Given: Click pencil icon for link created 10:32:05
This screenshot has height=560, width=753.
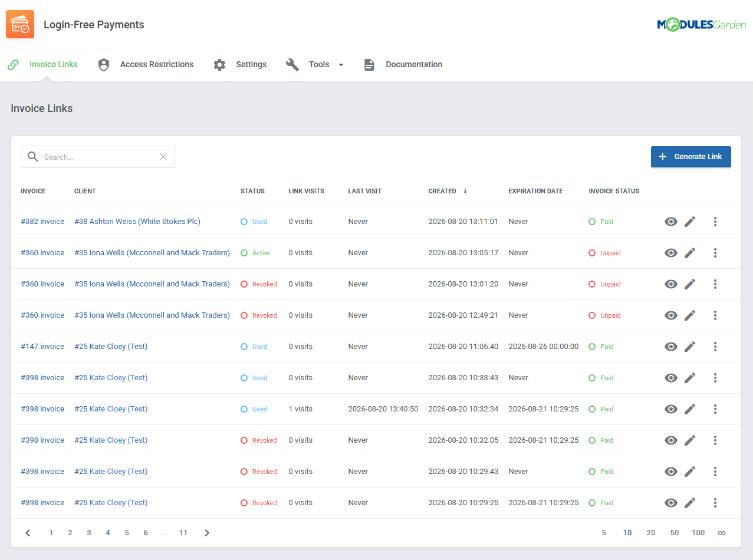Looking at the screenshot, I should (x=690, y=440).
